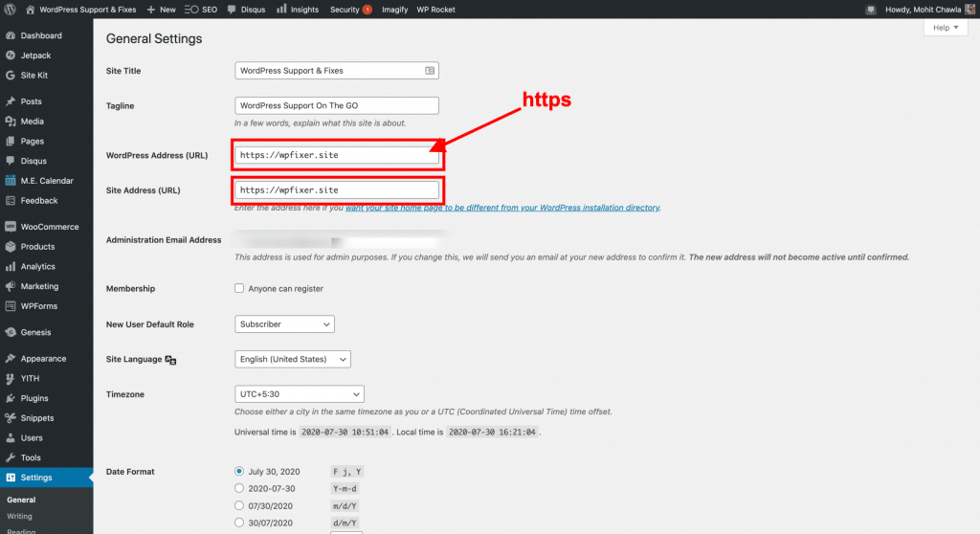This screenshot has width=980, height=534.
Task: Click the Media sidebar icon
Action: coord(11,122)
